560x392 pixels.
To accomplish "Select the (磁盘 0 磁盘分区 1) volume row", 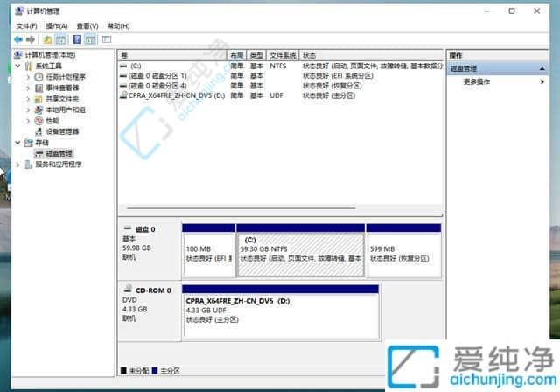I will [281, 75].
